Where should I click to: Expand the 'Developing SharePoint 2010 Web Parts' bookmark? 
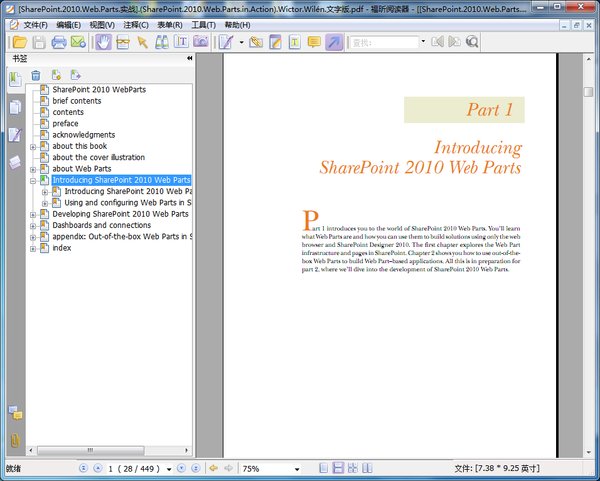click(x=33, y=214)
